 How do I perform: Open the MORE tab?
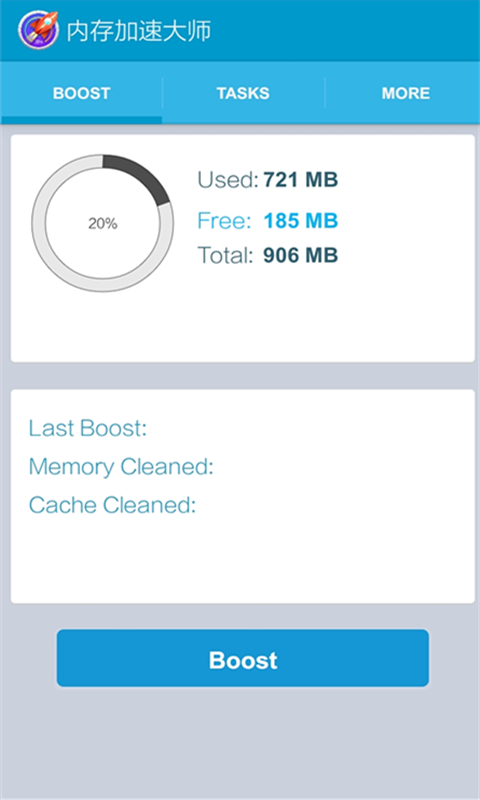tap(406, 93)
